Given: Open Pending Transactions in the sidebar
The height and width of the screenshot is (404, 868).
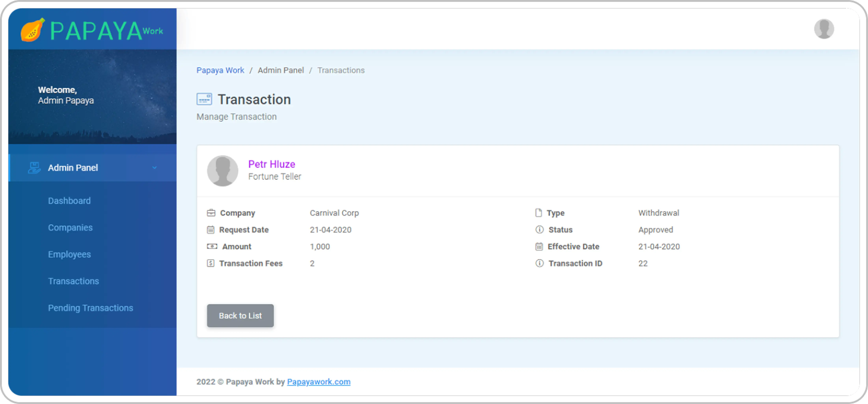Looking at the screenshot, I should pos(90,308).
